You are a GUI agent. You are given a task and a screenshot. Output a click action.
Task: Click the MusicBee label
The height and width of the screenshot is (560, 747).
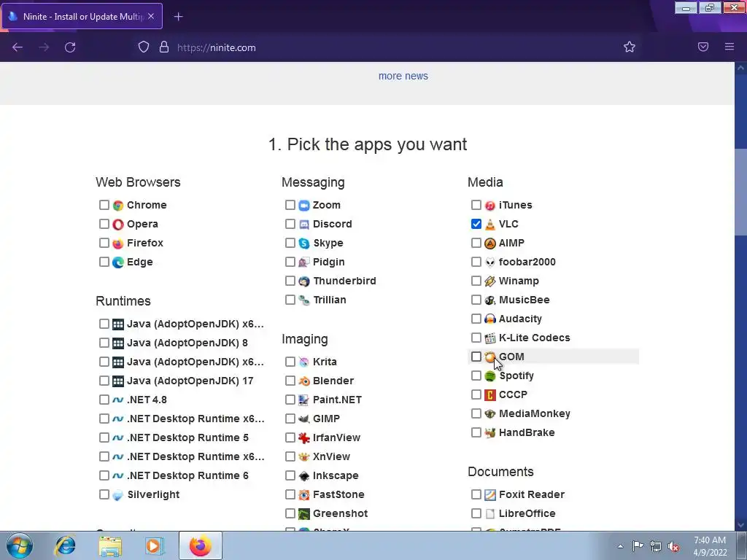tap(524, 300)
